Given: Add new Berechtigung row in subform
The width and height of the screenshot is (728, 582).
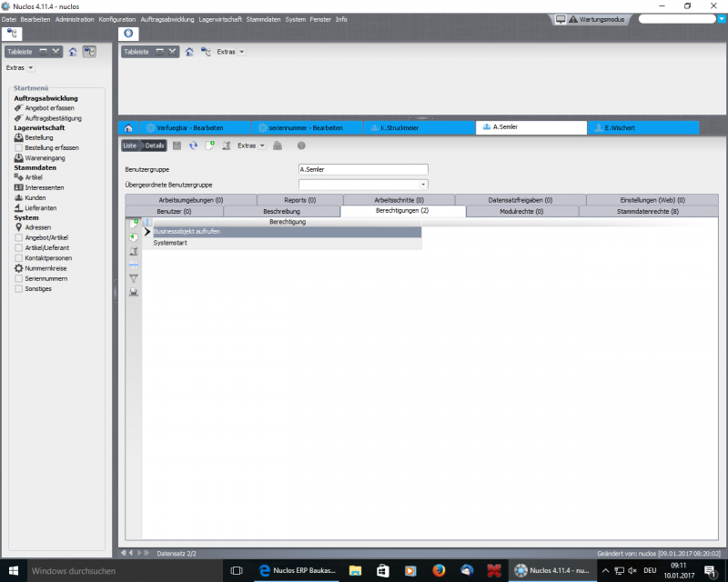Looking at the screenshot, I should pos(134,224).
